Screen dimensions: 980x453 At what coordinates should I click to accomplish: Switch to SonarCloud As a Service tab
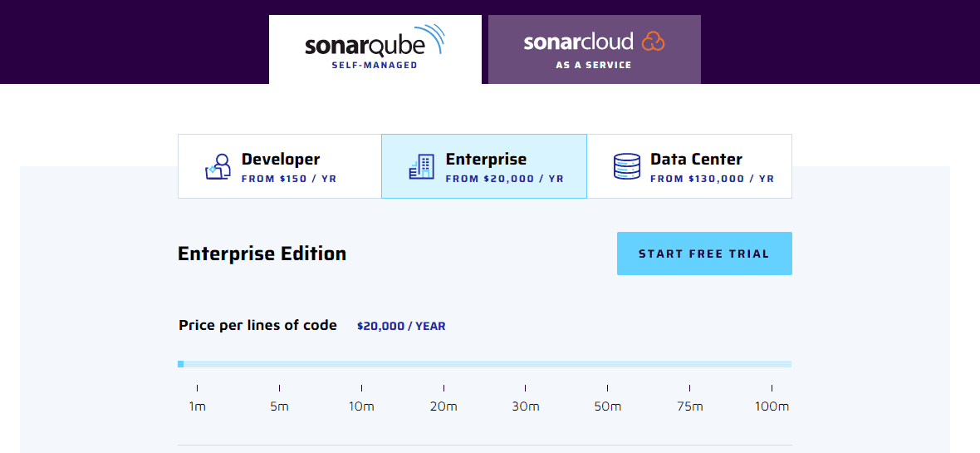point(594,50)
